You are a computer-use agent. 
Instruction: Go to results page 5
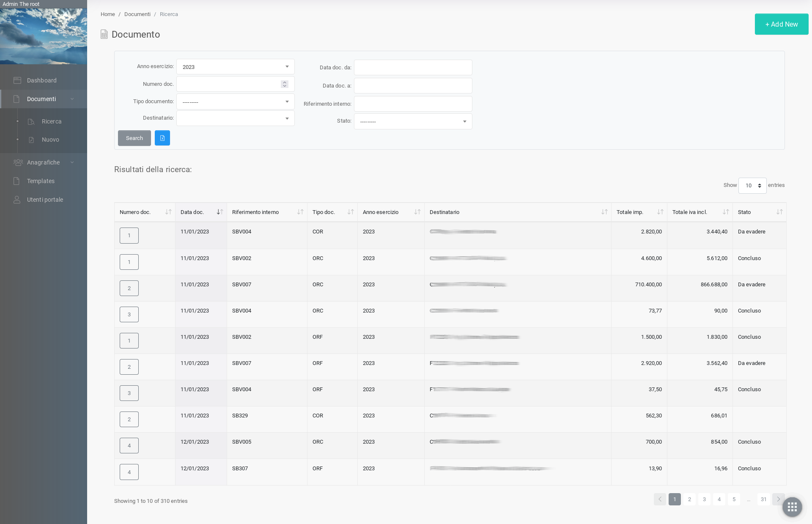coord(734,499)
